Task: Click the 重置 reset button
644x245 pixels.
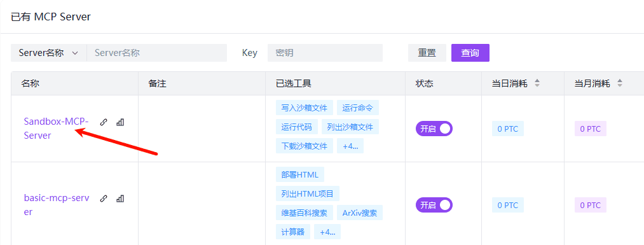Action: point(427,53)
